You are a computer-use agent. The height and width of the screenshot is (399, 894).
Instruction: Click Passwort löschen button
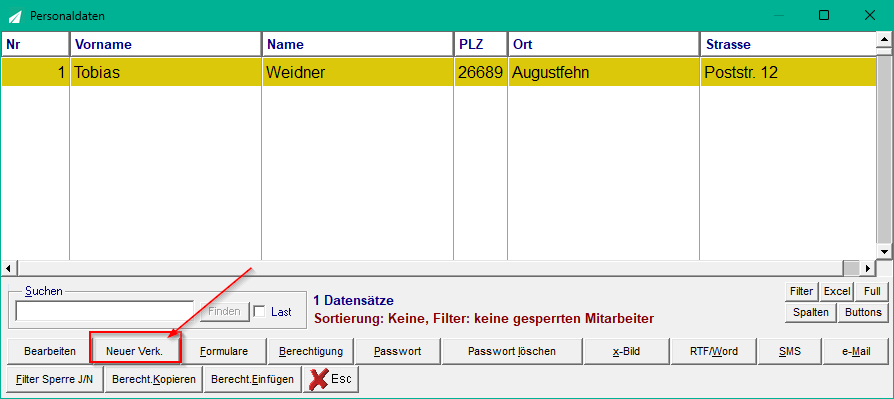[512, 351]
